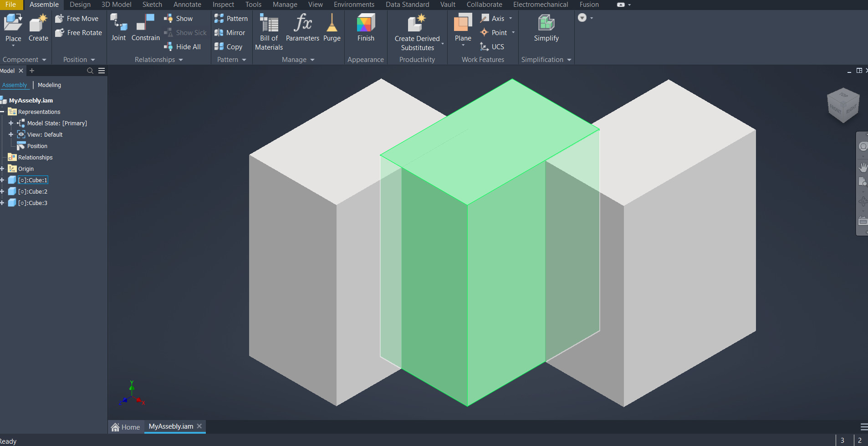This screenshot has width=868, height=446.
Task: Switch to the Inspect tab
Action: point(223,5)
